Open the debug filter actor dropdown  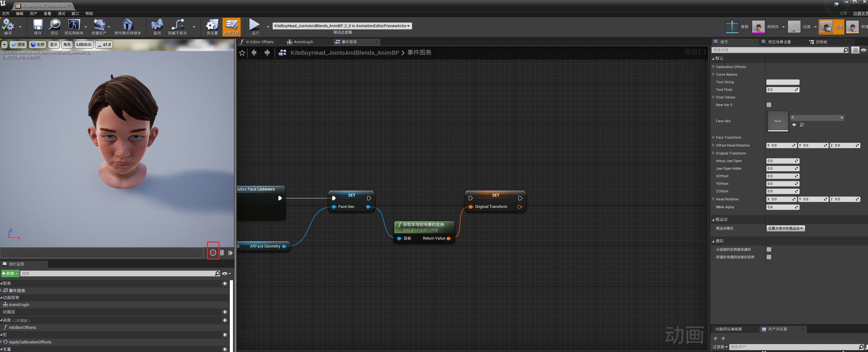coord(342,26)
